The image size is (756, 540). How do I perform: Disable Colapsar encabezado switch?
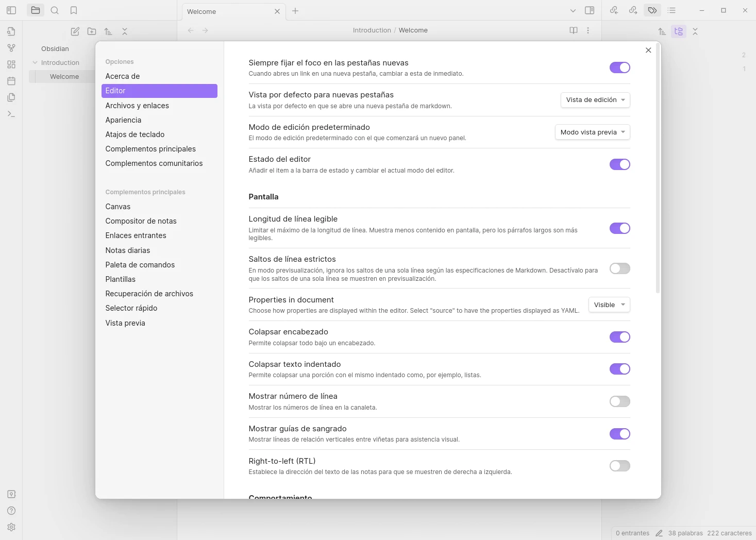coord(619,337)
